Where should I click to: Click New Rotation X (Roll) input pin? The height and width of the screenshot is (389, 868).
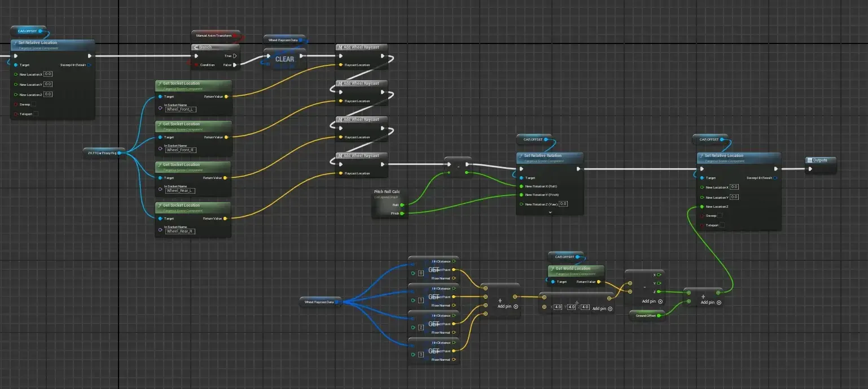521,186
